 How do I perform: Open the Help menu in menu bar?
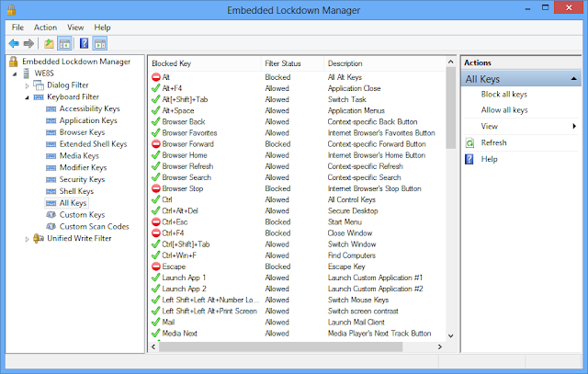click(102, 28)
